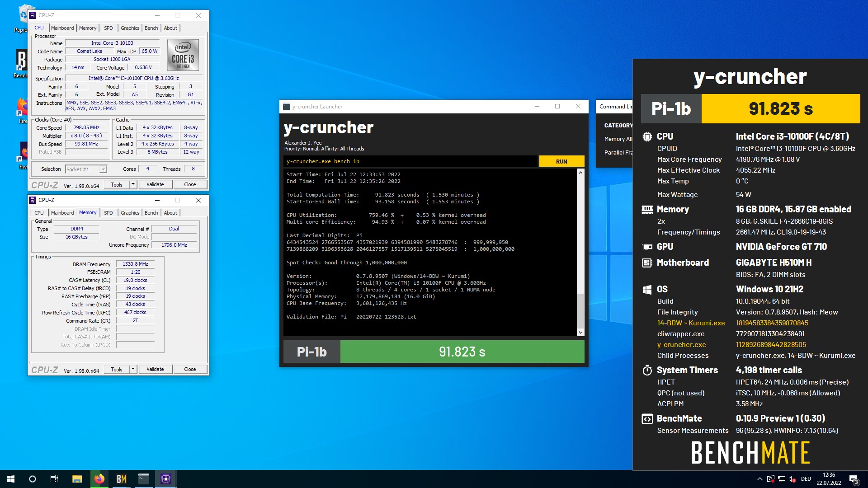Open the command prompt icon on taskbar
The height and width of the screenshot is (488, 868).
[143, 479]
